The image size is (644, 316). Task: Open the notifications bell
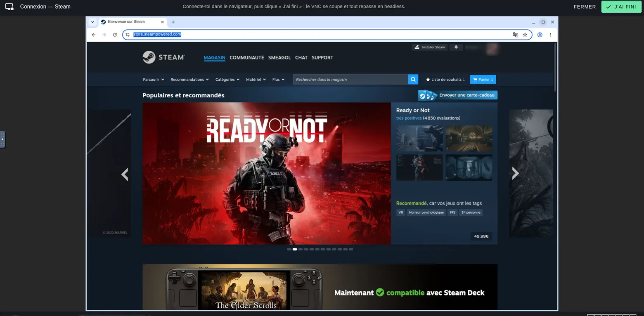tap(456, 47)
